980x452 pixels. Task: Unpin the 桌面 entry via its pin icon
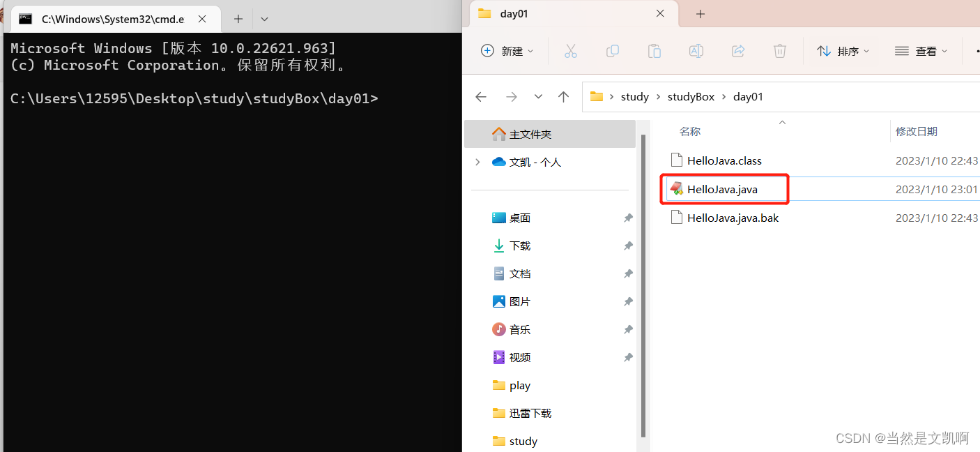click(x=628, y=218)
